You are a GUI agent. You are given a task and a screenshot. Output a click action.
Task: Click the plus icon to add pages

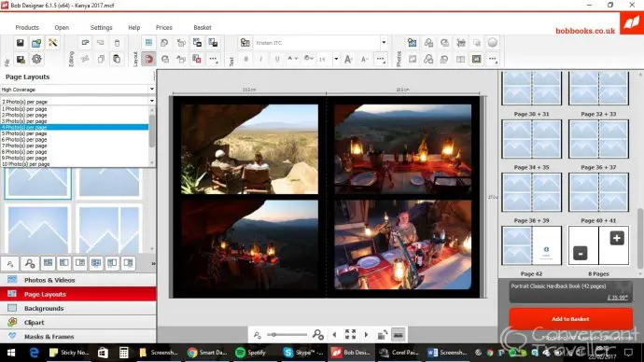pyautogui.click(x=617, y=238)
